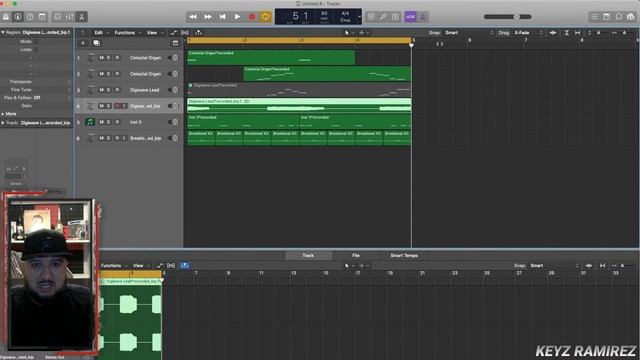The width and height of the screenshot is (640, 360).
Task: Open LCD display mode dropdown arrow
Action: point(359,17)
